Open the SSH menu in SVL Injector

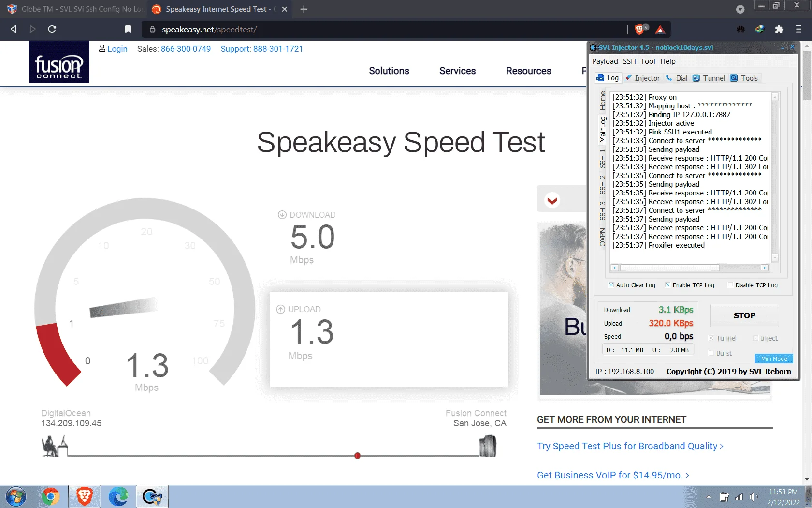[x=629, y=61]
